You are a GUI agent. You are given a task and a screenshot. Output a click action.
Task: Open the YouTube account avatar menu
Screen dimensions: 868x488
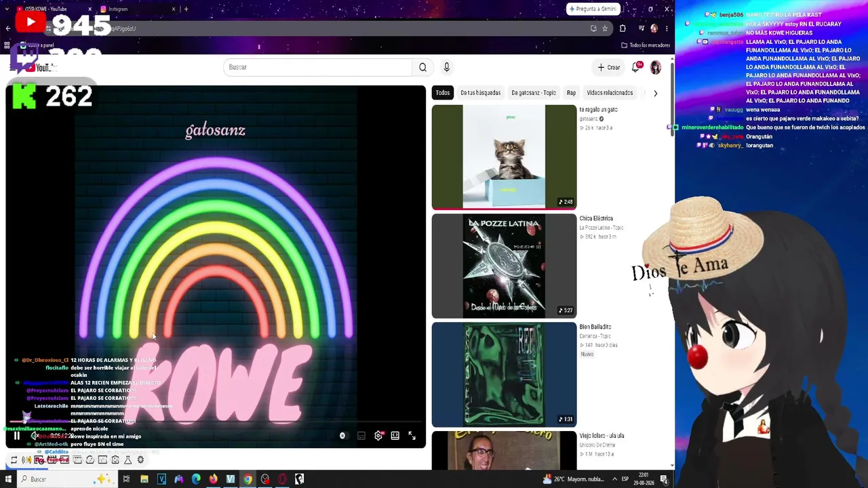pos(656,67)
